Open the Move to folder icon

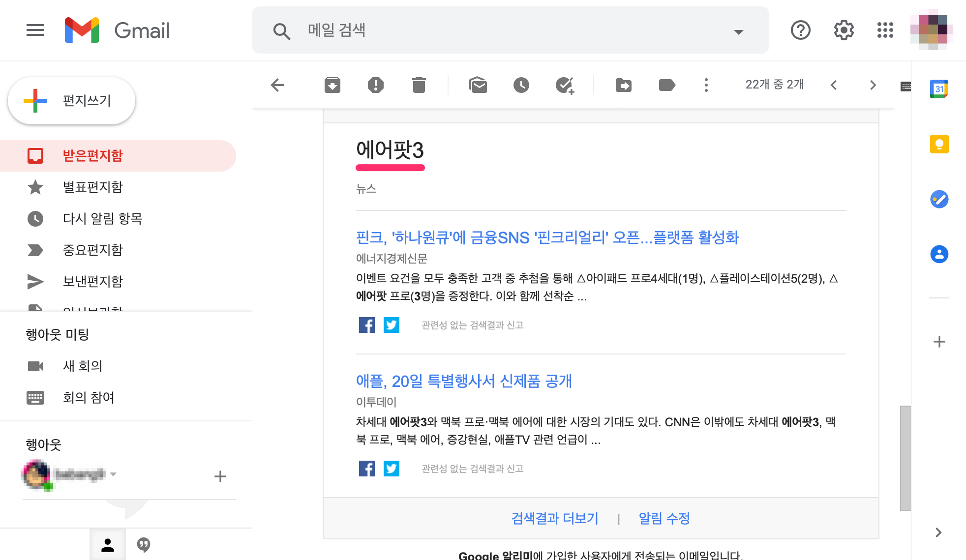[623, 85]
